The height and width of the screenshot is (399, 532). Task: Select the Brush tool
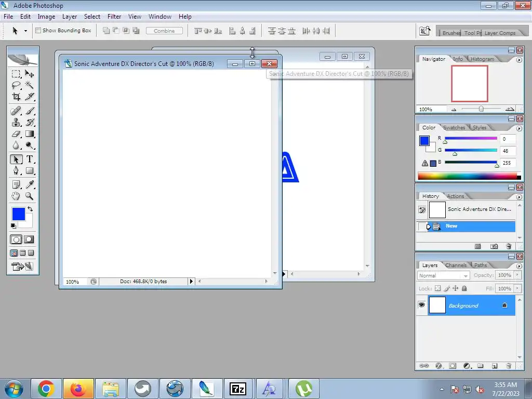[30, 111]
